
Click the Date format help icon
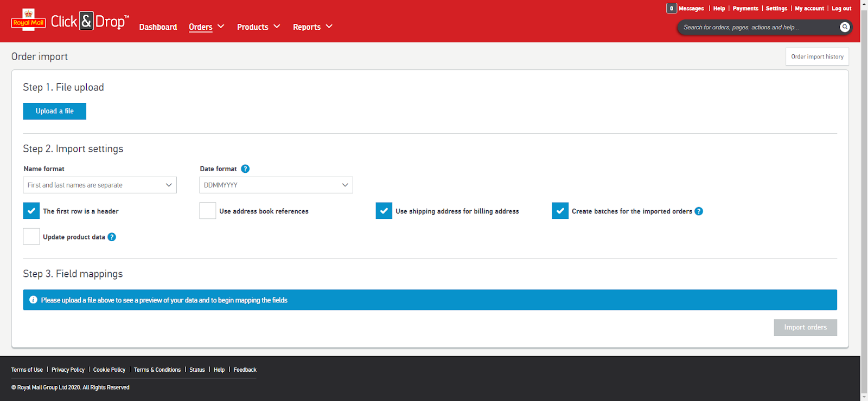[245, 169]
